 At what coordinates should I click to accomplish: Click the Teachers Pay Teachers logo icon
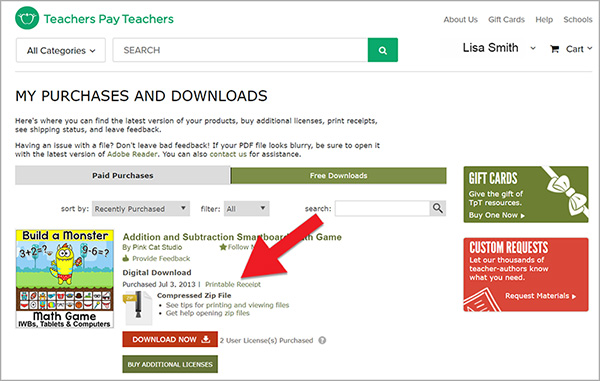[27, 18]
